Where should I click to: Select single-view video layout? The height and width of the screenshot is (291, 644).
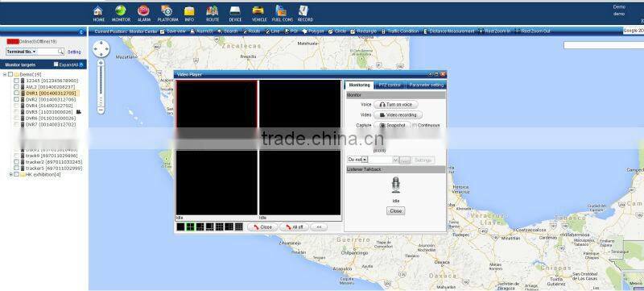pyautogui.click(x=180, y=227)
